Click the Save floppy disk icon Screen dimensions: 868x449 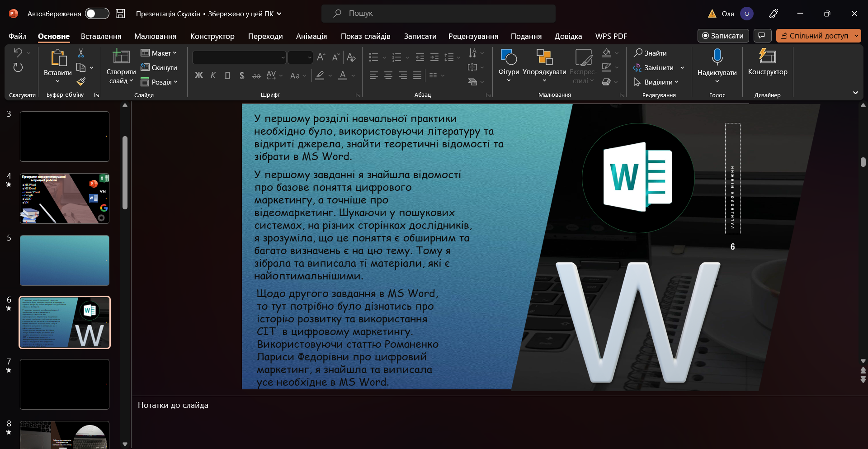pos(120,14)
